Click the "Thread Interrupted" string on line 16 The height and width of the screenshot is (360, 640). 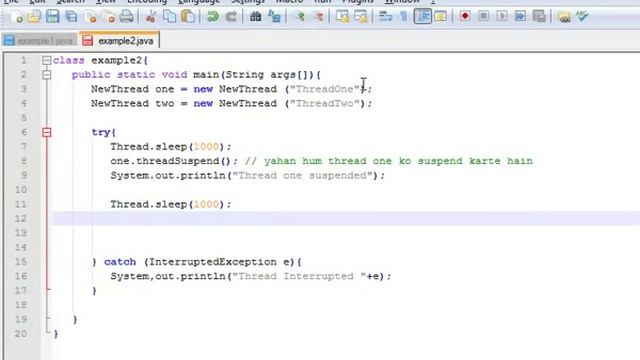[299, 276]
